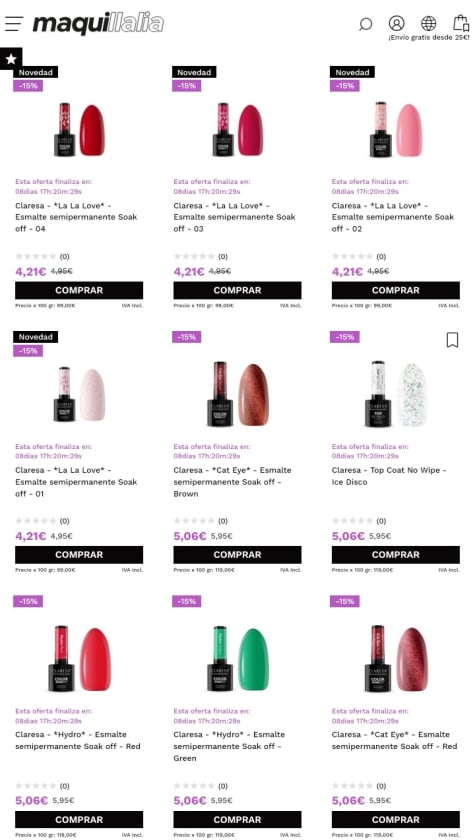Click COMPRAR for Cat Eye Brown polish
This screenshot has height=840, width=475.
coord(237,554)
